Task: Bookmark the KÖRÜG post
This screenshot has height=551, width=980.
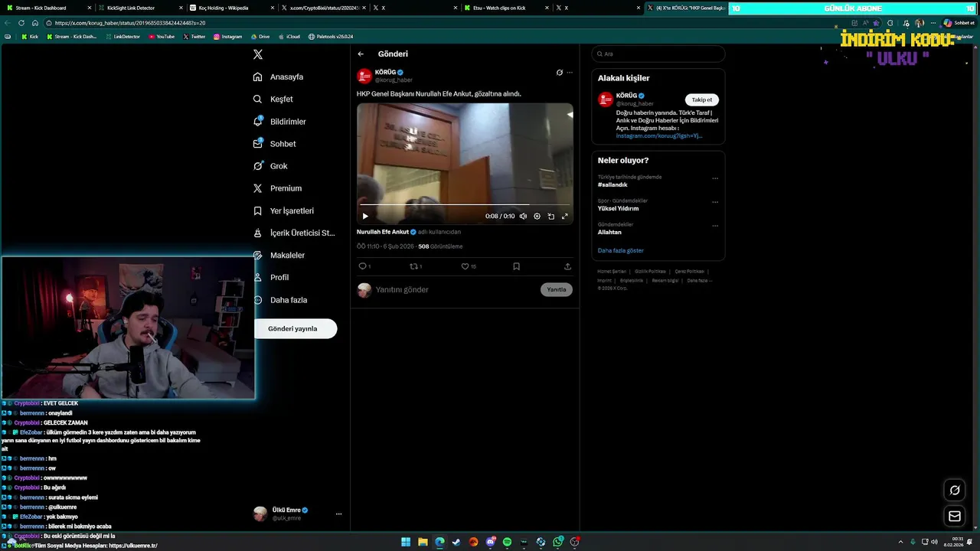Action: click(516, 266)
